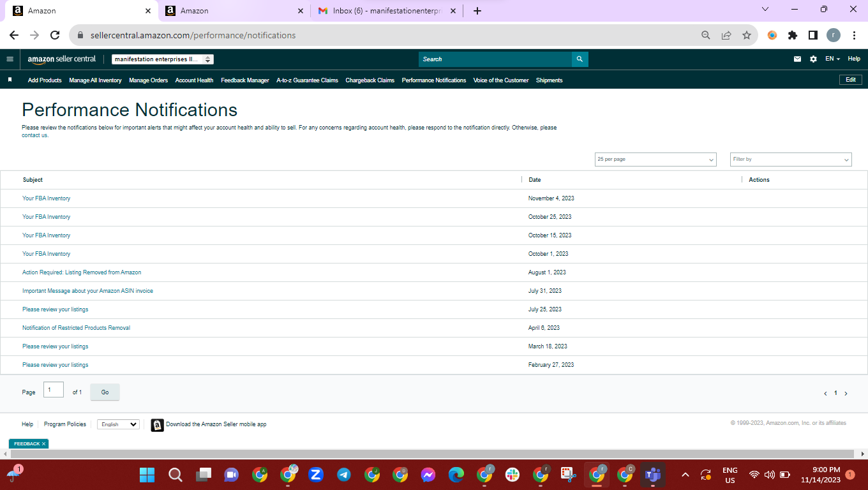Expand the Chrome tab search chevron
The height and width of the screenshot is (490, 868).
pos(766,10)
